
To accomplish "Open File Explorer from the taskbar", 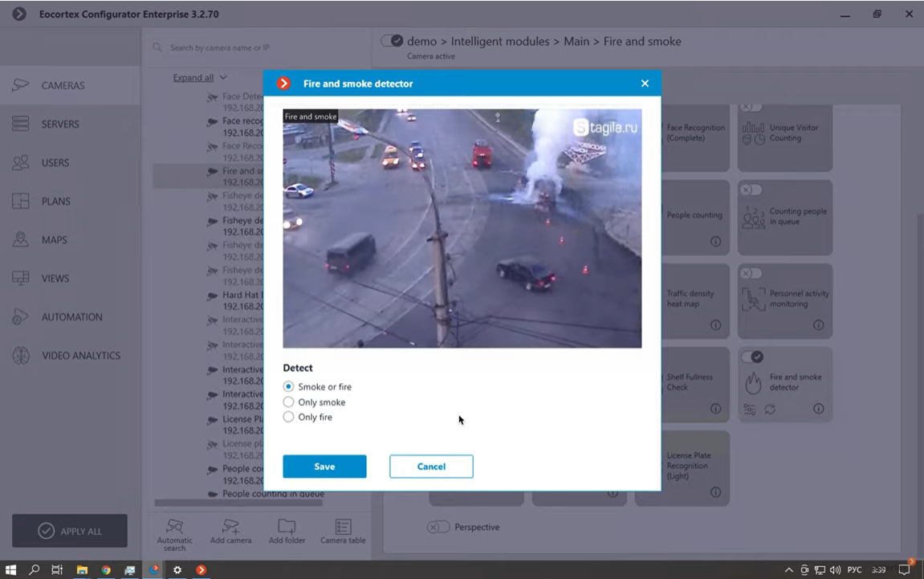I will [x=82, y=569].
